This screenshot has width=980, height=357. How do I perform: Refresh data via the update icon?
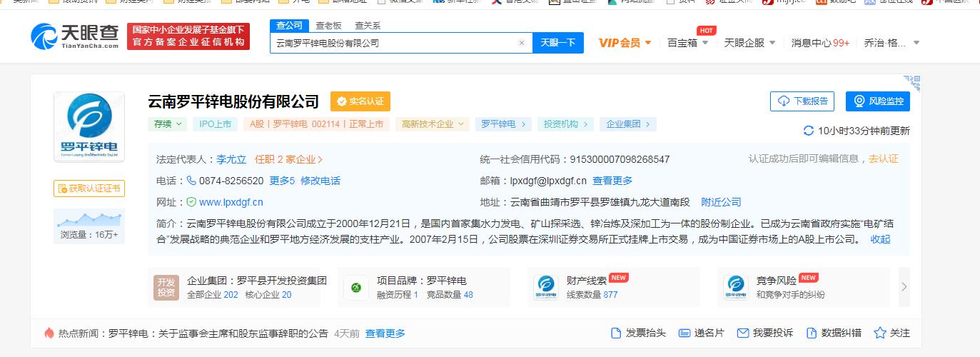click(809, 131)
